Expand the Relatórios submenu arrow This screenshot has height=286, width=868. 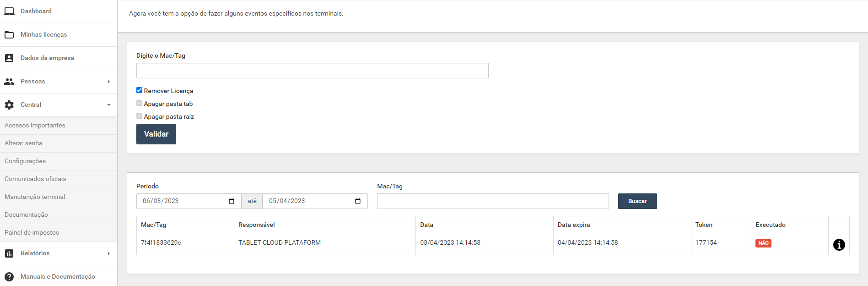pyautogui.click(x=108, y=253)
